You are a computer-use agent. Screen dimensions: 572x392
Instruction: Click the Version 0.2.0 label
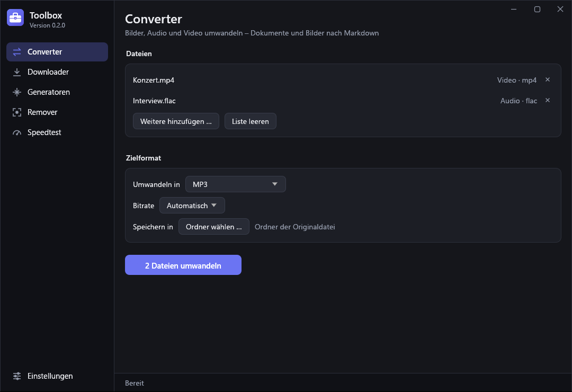click(x=48, y=25)
